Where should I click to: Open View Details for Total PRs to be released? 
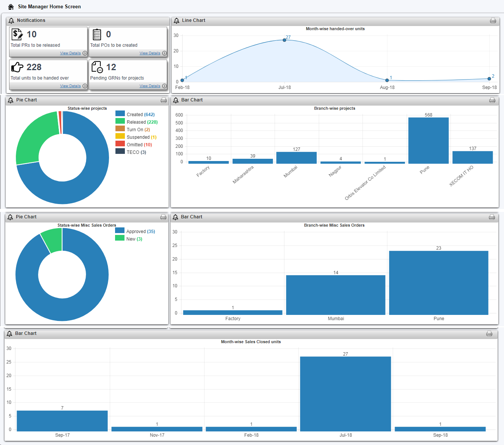click(71, 53)
